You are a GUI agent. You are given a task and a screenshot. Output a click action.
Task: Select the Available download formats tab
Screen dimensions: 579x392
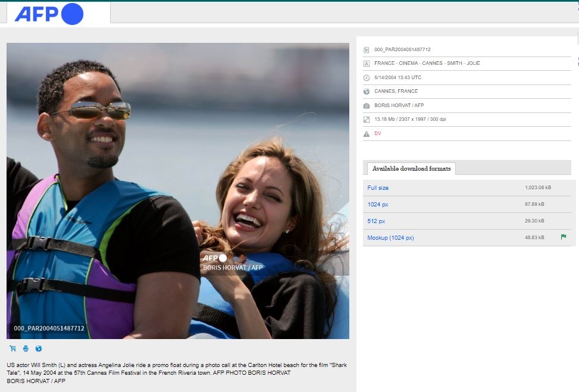click(x=411, y=169)
